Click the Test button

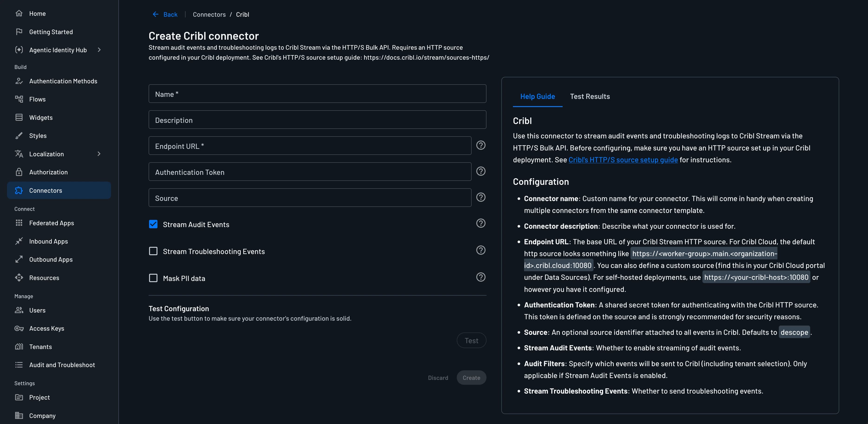coord(471,340)
